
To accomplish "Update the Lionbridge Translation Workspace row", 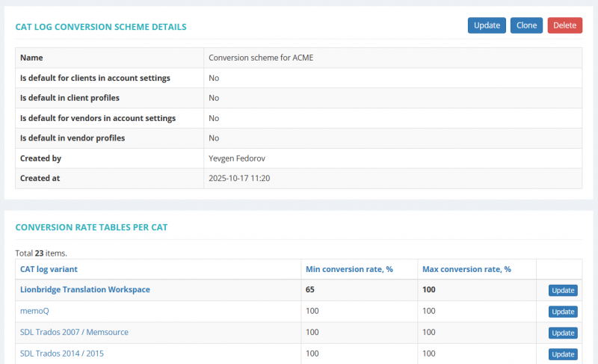I will [562, 291].
